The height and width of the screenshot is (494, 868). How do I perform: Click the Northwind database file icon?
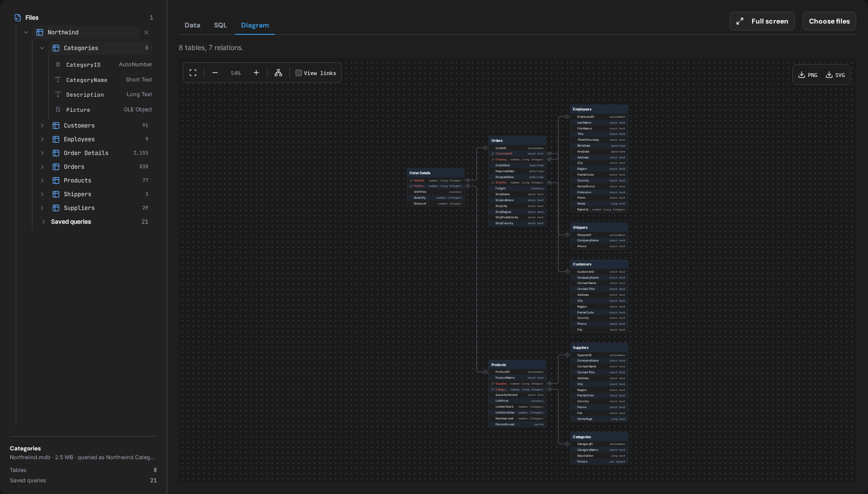pos(40,32)
